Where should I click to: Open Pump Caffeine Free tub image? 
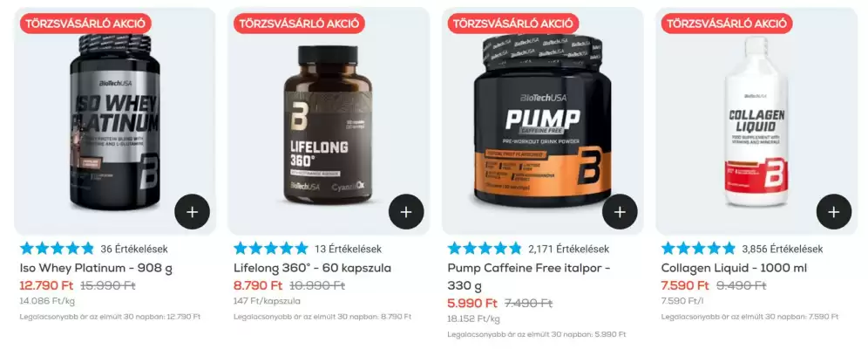[x=542, y=120]
